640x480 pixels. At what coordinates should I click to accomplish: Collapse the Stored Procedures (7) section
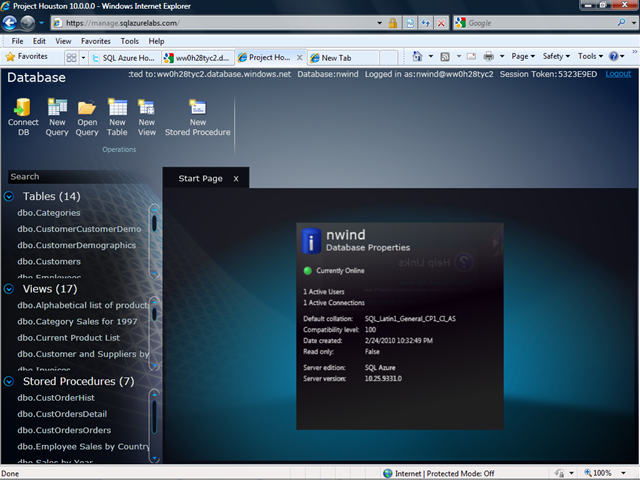tap(9, 381)
